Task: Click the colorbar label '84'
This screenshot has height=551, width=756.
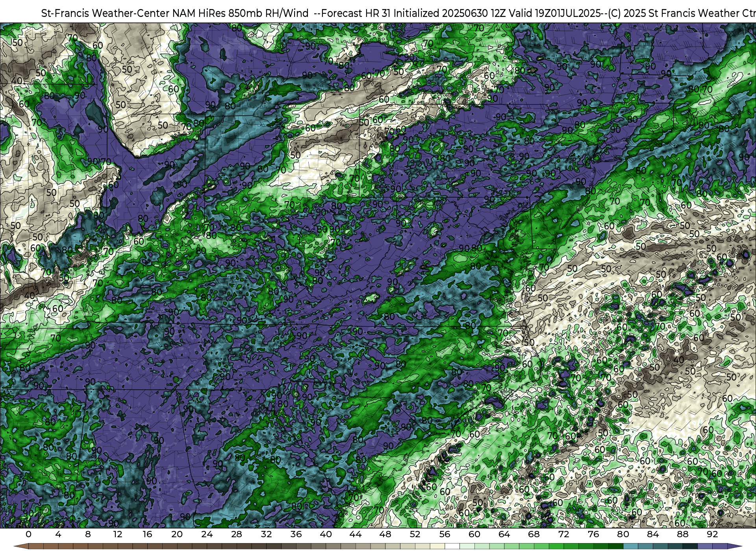Action: pos(653,534)
